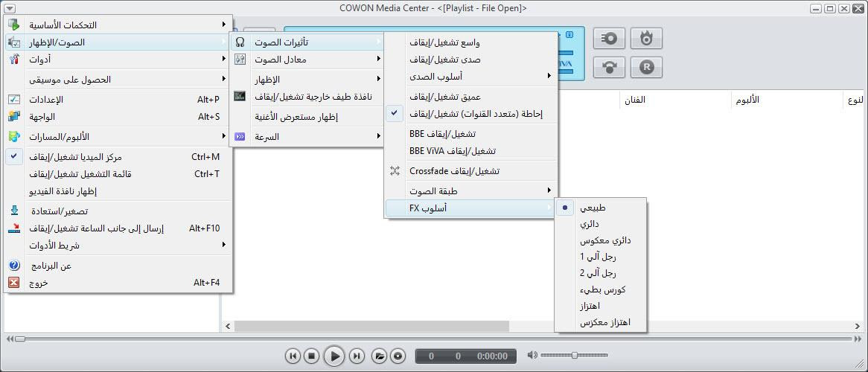
Task: Expand the معادل الصوت submenu
Action: (307, 60)
